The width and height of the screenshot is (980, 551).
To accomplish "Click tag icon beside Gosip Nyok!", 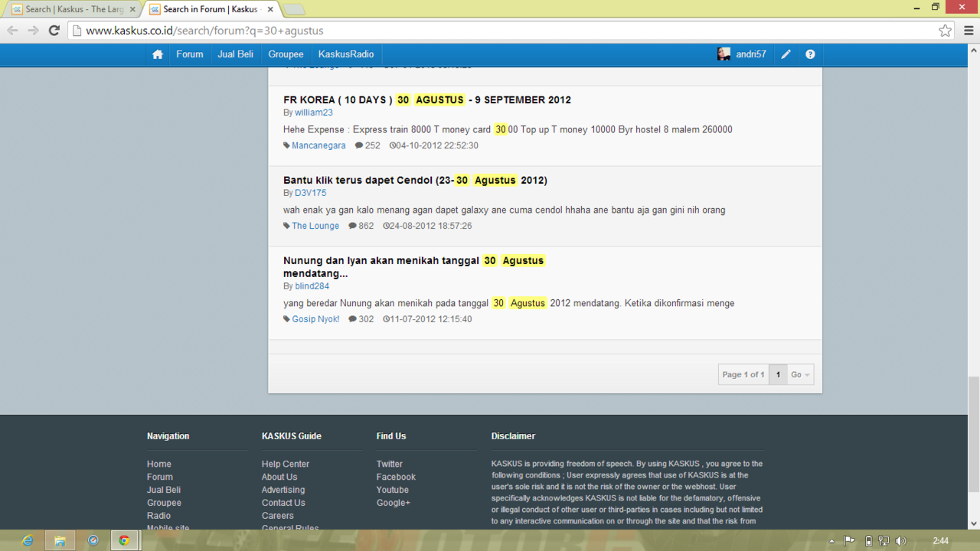I will (286, 319).
